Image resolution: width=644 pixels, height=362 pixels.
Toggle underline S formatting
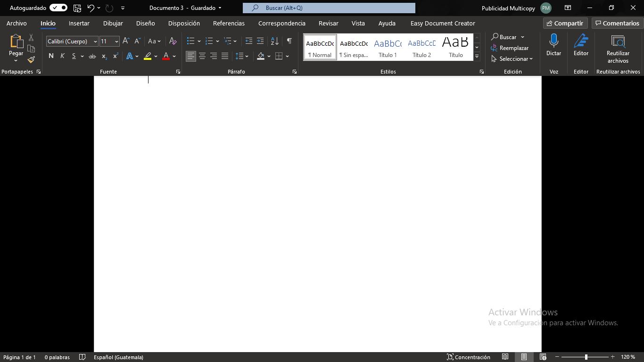pyautogui.click(x=74, y=56)
